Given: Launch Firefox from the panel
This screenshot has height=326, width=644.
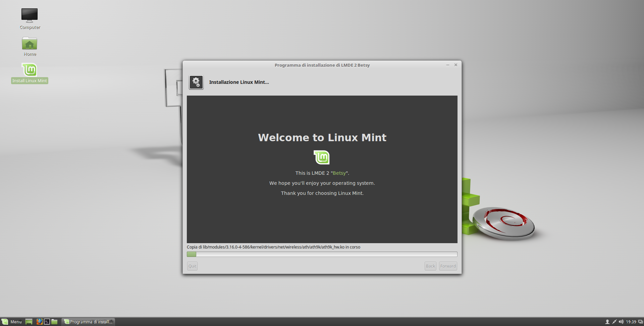Looking at the screenshot, I should [39, 322].
